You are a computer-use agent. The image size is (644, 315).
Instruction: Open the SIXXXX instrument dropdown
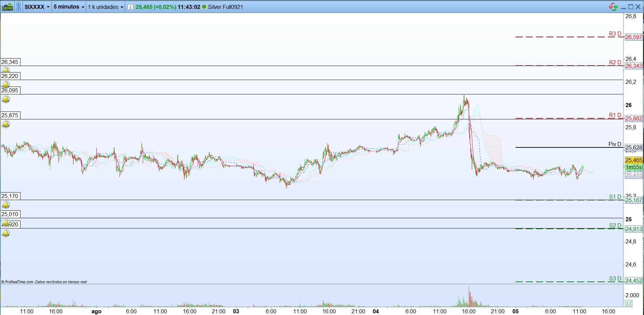tap(37, 7)
